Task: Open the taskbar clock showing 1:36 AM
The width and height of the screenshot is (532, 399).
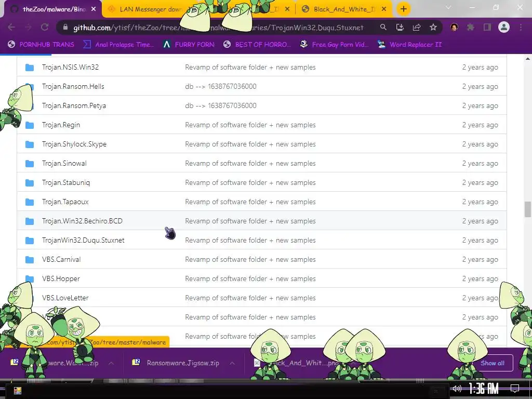Action: [484, 389]
